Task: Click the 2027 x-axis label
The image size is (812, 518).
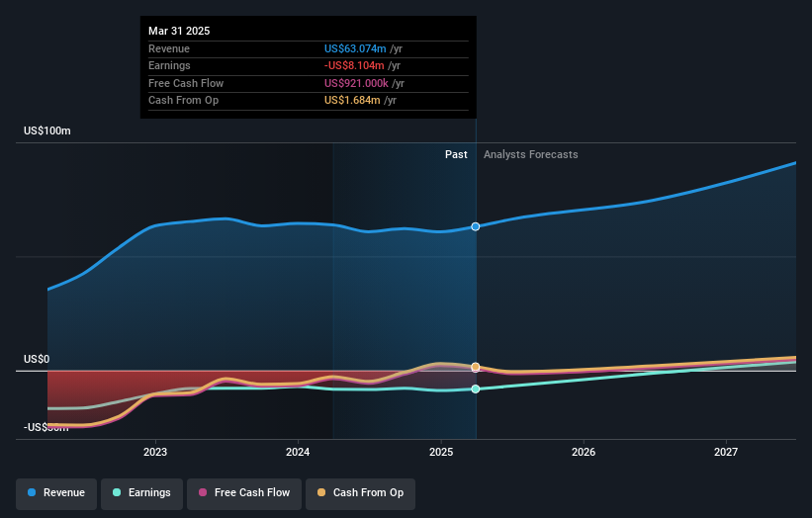Action: (726, 452)
